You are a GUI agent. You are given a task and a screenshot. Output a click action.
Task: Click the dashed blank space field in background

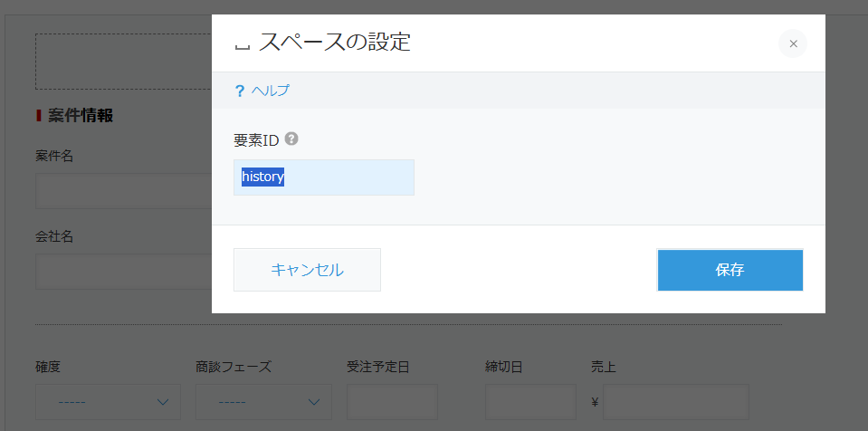123,62
